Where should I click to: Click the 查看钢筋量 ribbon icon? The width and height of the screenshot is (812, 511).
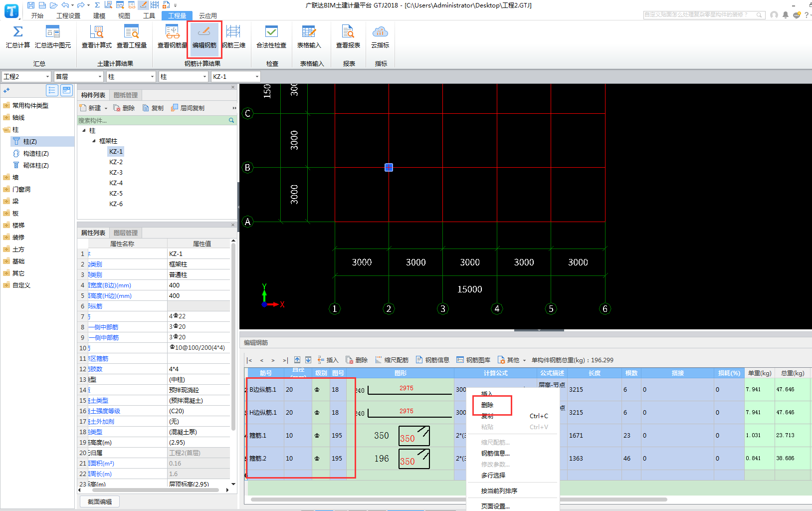[173, 37]
